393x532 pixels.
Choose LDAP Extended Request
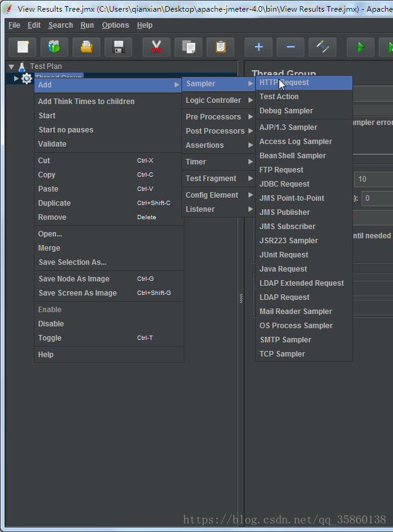pyautogui.click(x=304, y=283)
